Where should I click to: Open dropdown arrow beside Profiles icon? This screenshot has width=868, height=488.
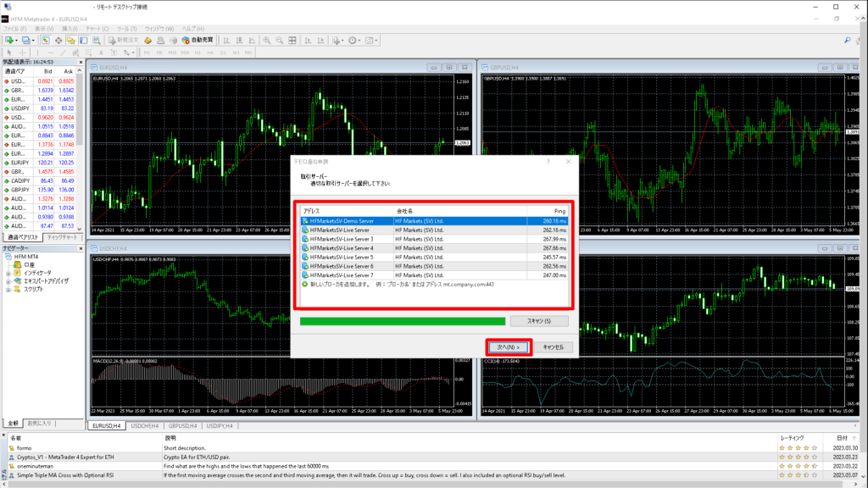[x=33, y=41]
